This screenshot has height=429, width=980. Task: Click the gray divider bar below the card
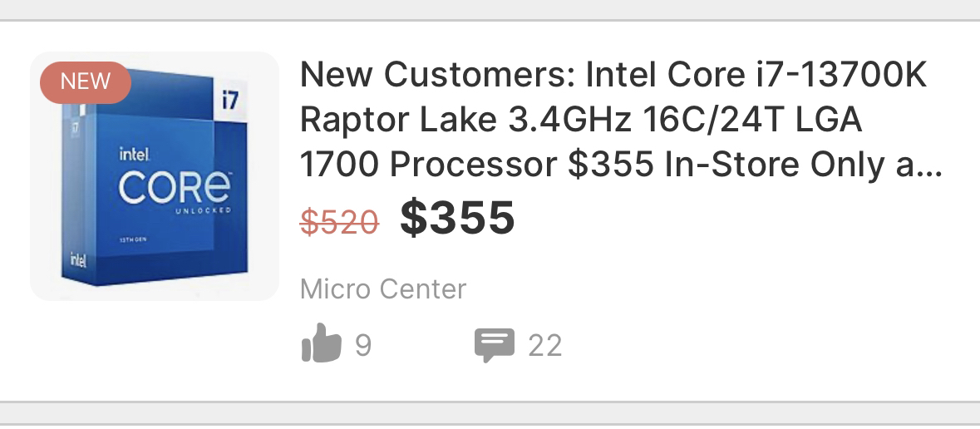tap(490, 416)
